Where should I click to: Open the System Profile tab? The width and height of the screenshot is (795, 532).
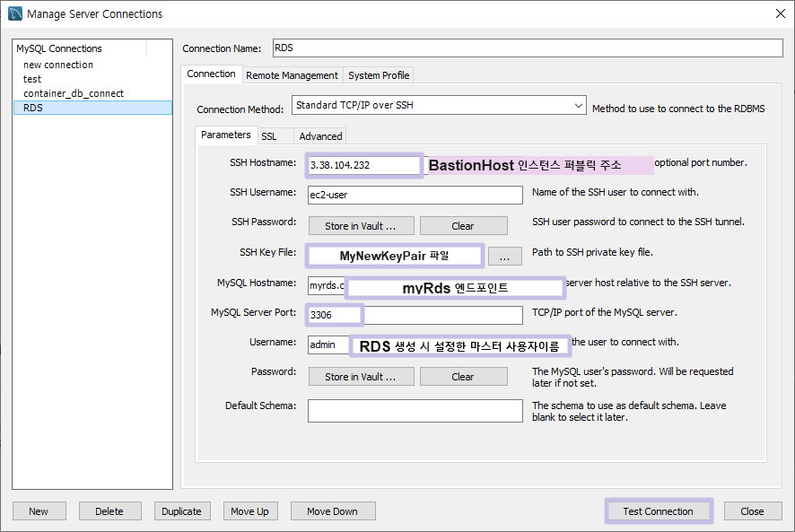coord(379,75)
